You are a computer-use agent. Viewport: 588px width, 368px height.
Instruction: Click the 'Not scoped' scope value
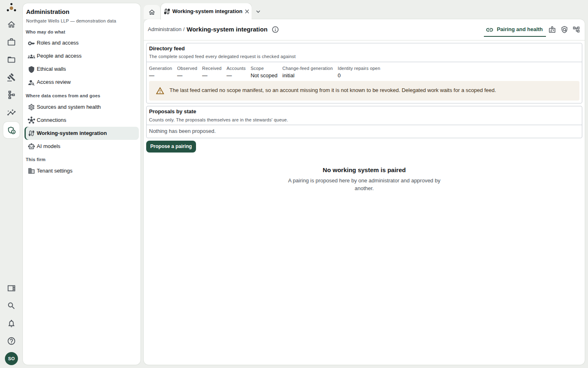pyautogui.click(x=264, y=76)
